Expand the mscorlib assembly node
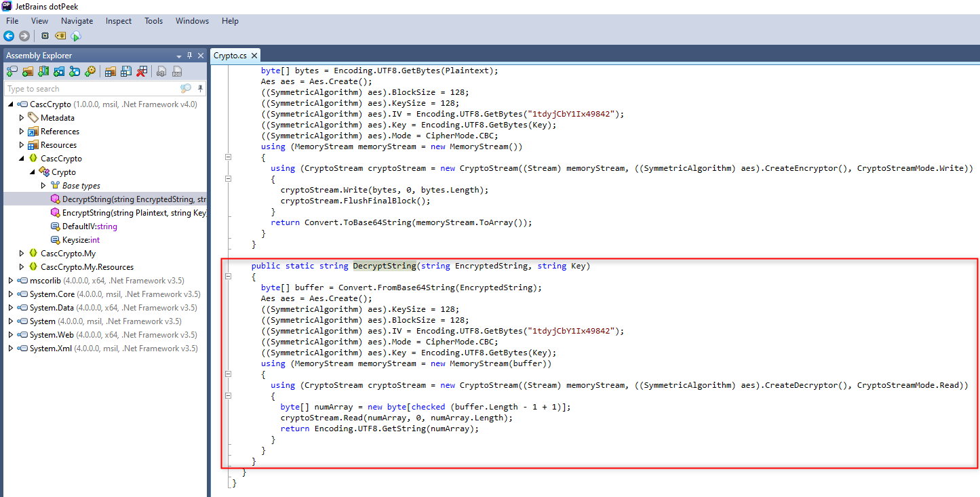 tap(12, 280)
